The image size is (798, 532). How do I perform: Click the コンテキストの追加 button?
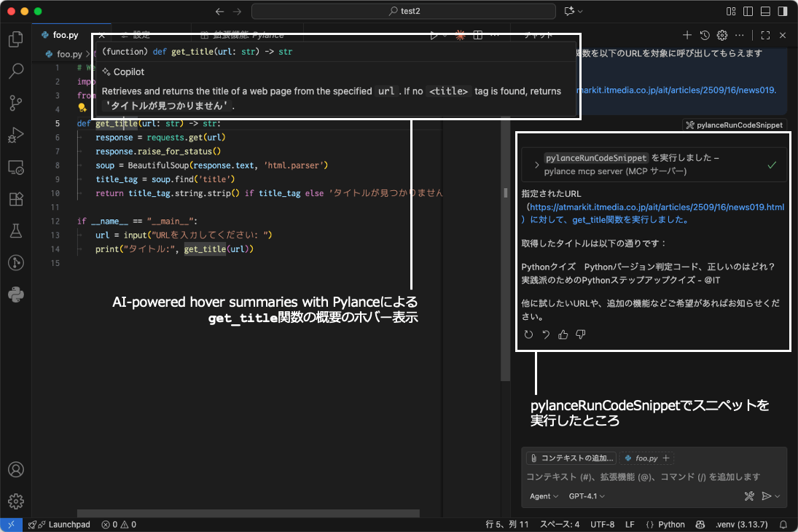[571, 458]
